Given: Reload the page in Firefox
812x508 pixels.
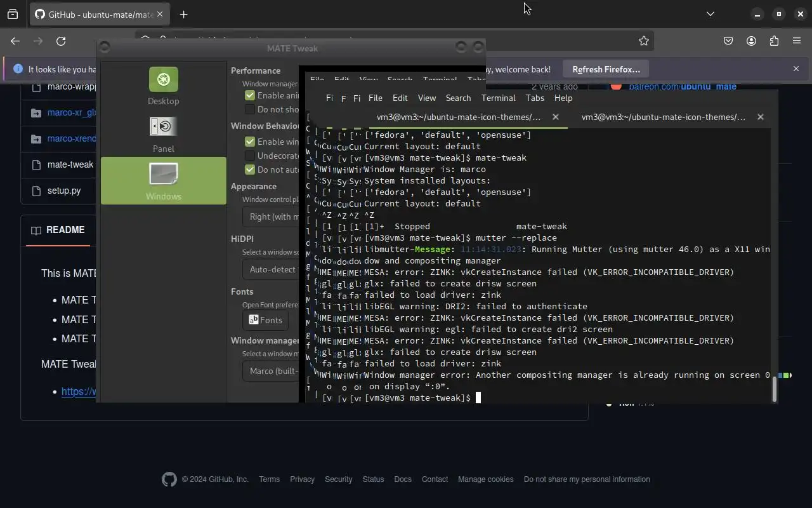Looking at the screenshot, I should 61,41.
